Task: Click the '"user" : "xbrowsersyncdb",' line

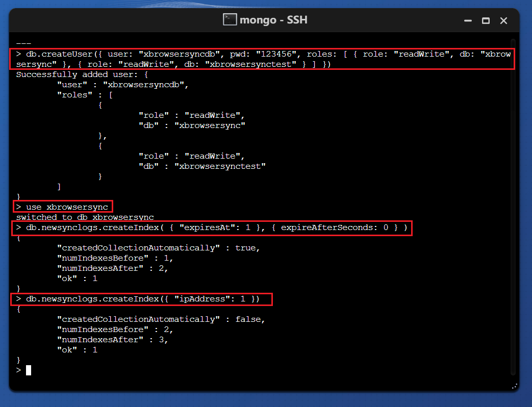Action: coord(122,85)
